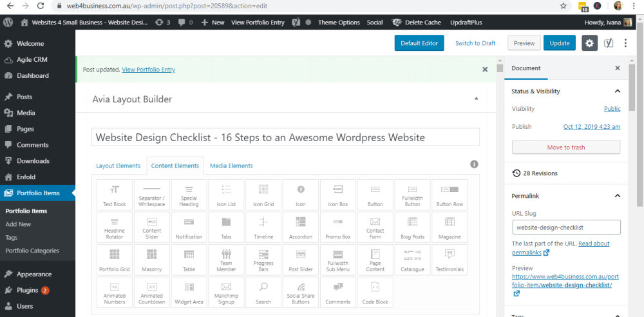Open Portfolio Categories submenu item
Image resolution: width=644 pixels, height=317 pixels.
point(32,251)
